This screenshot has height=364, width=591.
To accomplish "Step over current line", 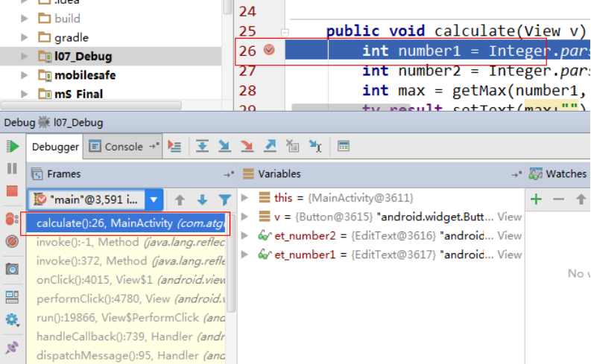I will tap(203, 146).
